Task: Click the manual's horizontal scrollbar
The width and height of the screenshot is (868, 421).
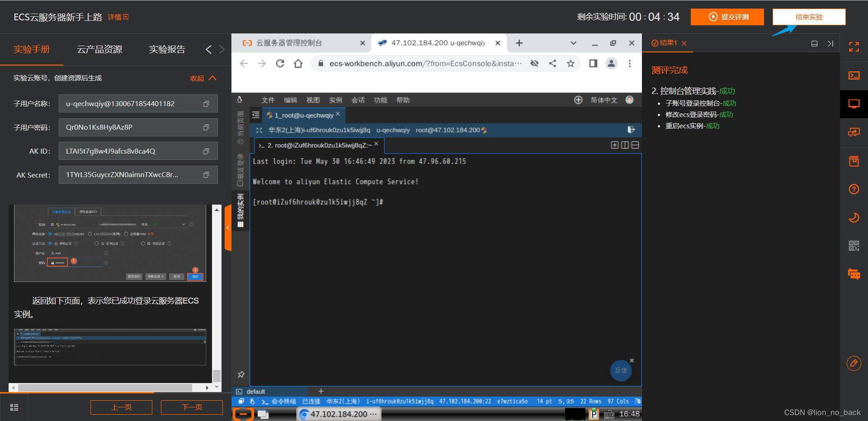Action: coord(105,388)
